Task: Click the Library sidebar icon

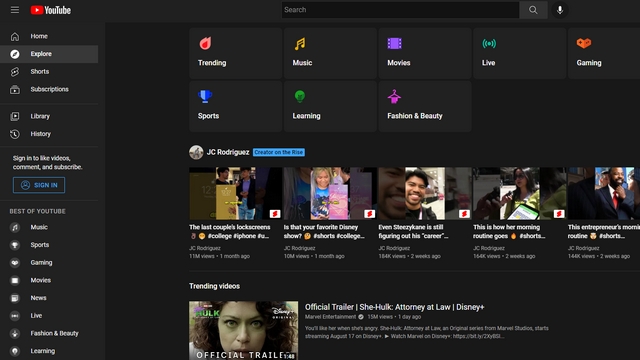Action: coord(15,116)
